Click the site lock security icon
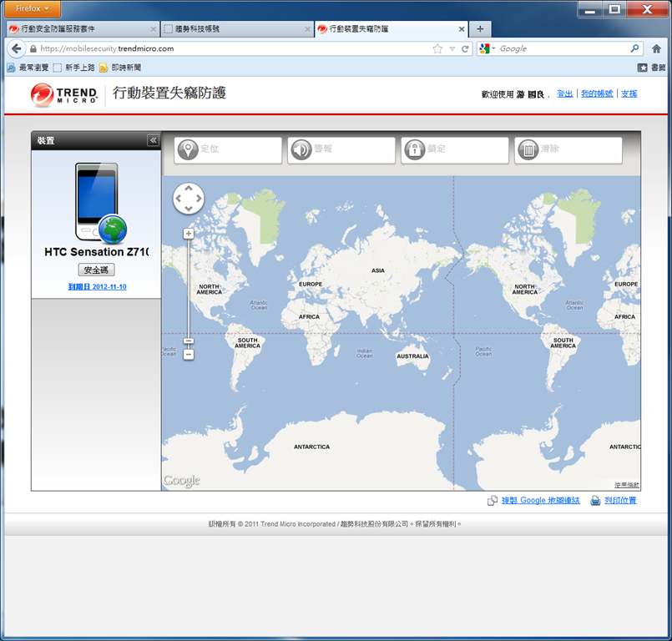This screenshot has width=672, height=641. coord(33,49)
